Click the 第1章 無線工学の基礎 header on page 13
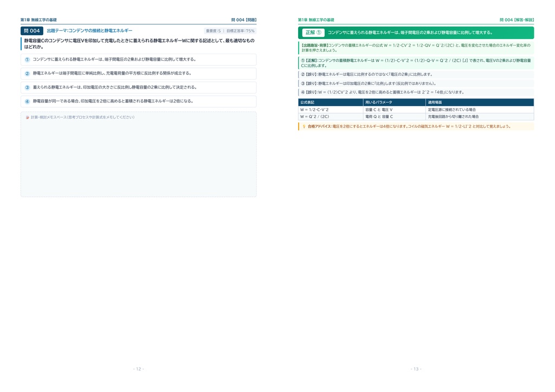The height and width of the screenshot is (392, 555). point(316,20)
